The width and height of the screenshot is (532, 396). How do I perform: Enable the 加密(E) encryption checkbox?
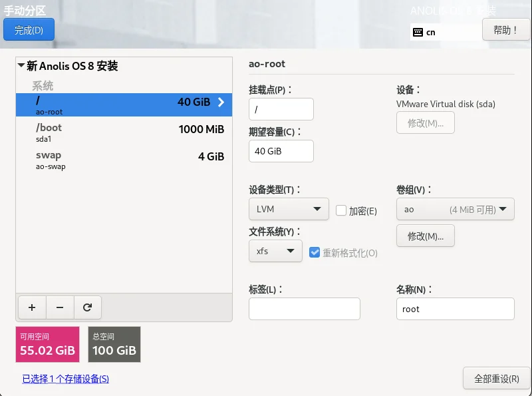point(340,210)
